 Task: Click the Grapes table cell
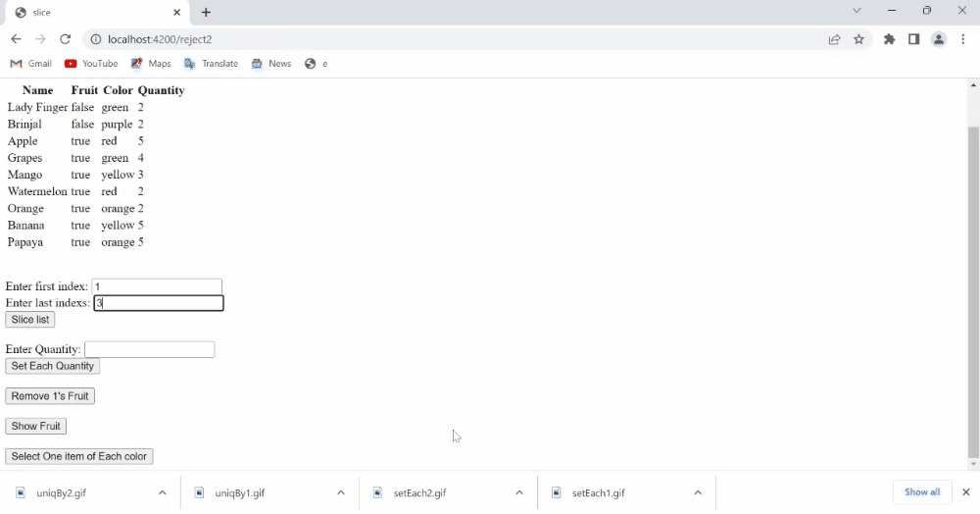(25, 158)
